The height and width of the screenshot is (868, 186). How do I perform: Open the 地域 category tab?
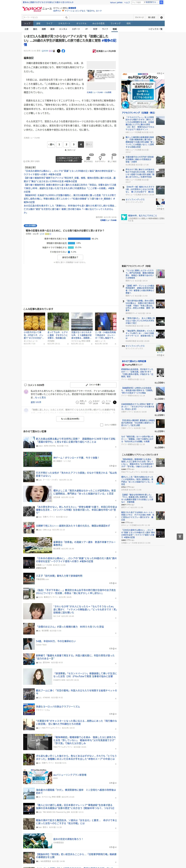click(x=114, y=29)
